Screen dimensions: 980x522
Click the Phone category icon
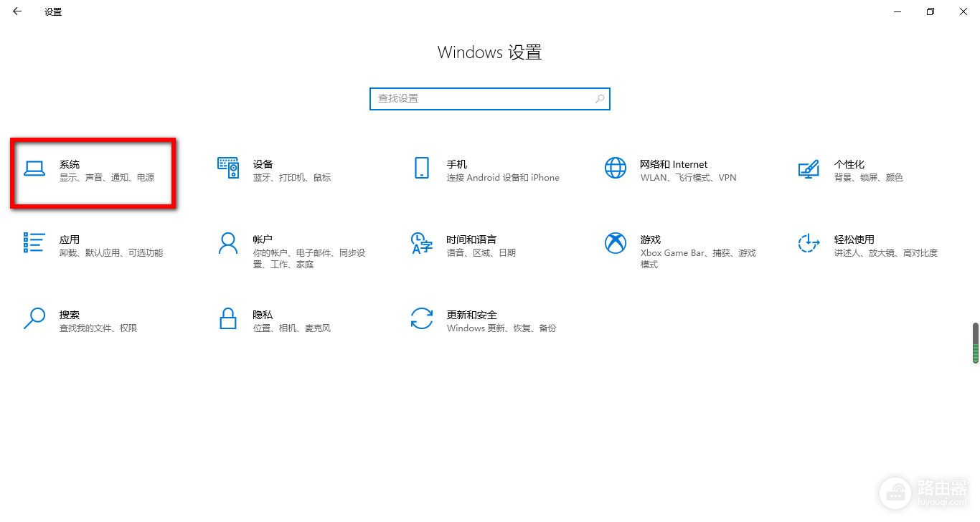(x=421, y=168)
